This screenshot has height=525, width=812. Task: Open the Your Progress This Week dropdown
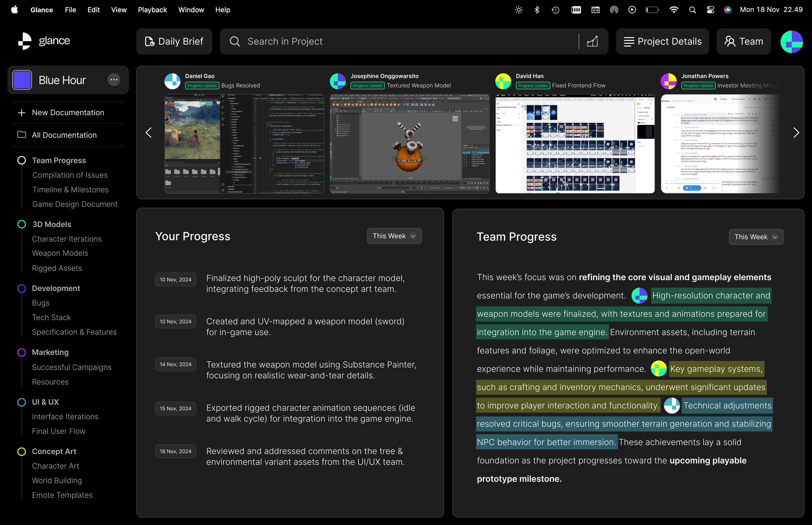[x=394, y=236]
